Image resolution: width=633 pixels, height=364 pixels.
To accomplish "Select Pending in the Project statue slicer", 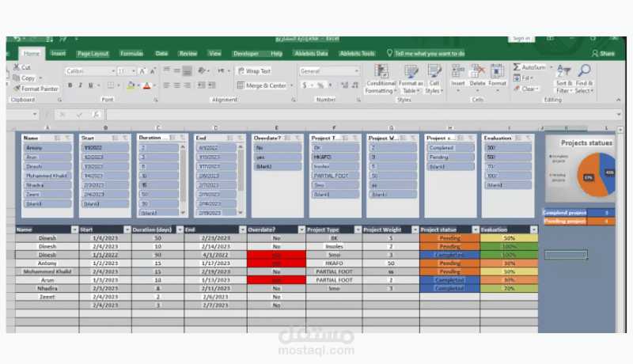I will point(450,157).
